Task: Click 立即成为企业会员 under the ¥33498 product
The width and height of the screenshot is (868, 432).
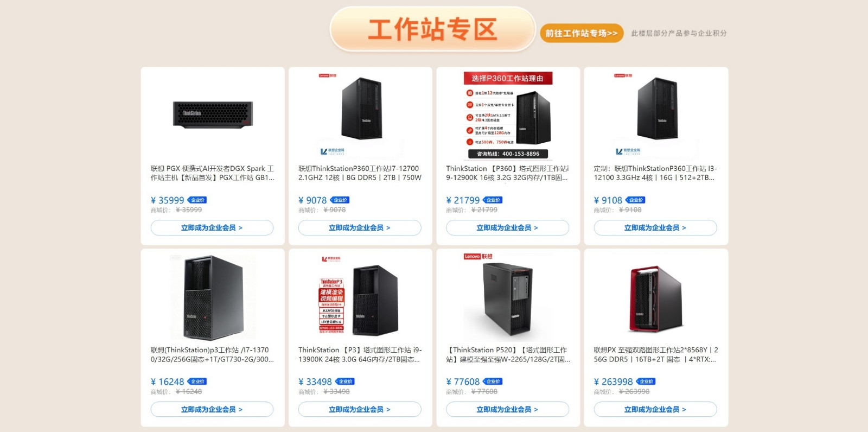Action: [360, 409]
